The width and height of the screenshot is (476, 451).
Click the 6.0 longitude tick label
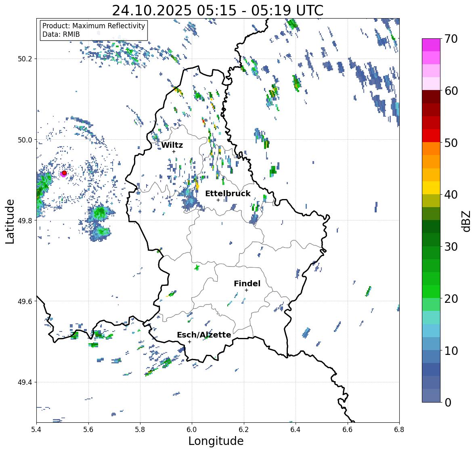pos(192,430)
